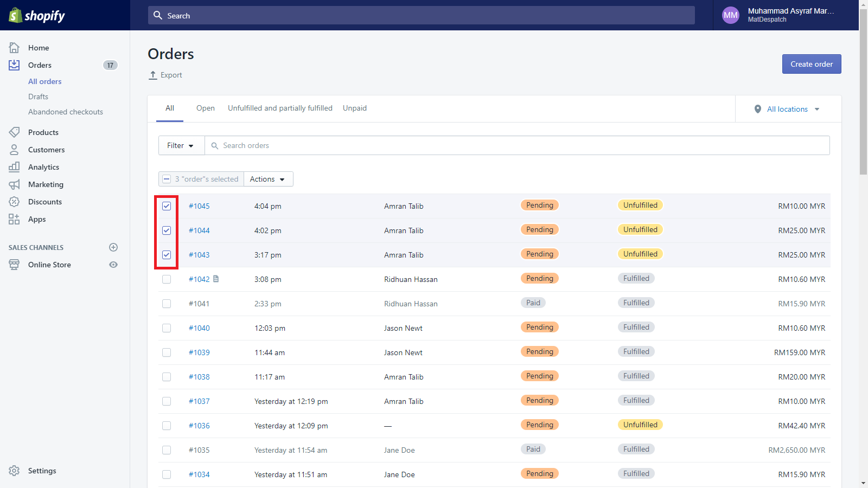Click the SALES CHANNELS heading
The height and width of the screenshot is (488, 868).
(x=36, y=248)
